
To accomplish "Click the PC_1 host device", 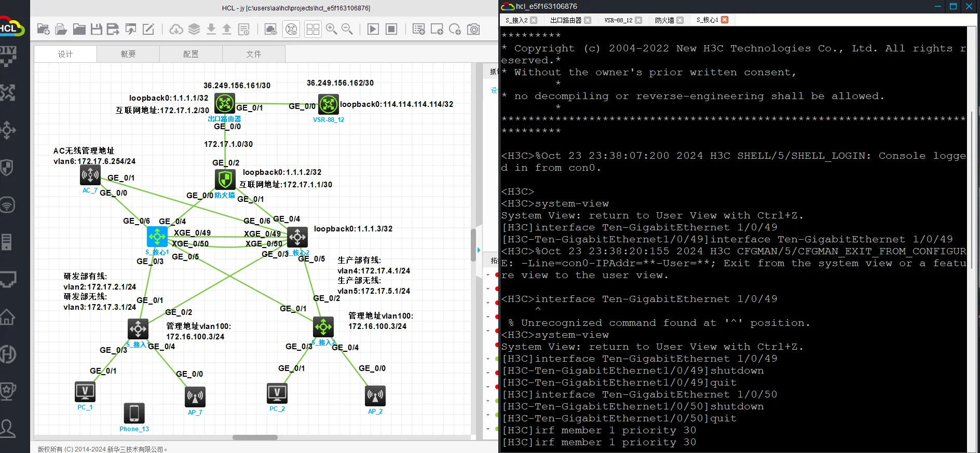I will (x=85, y=392).
